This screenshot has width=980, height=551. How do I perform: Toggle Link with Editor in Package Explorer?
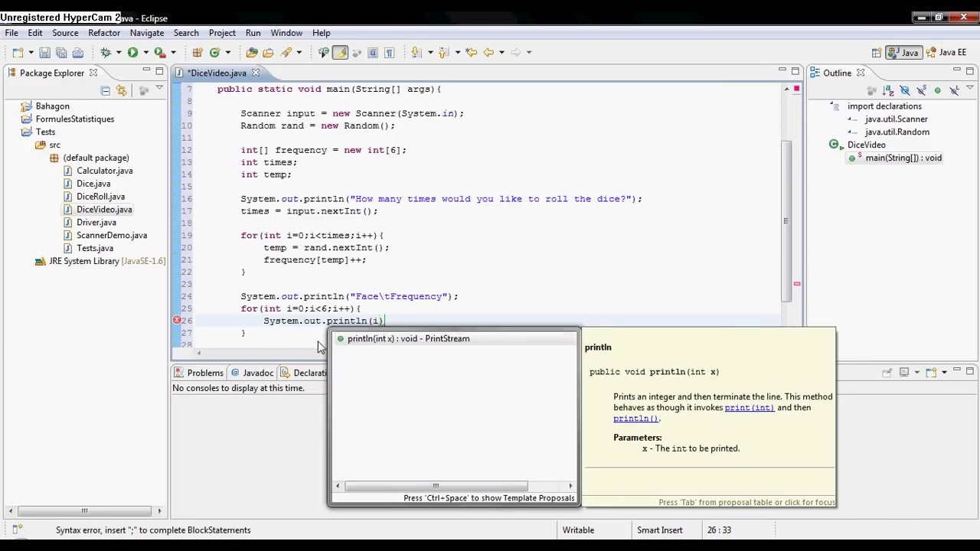pyautogui.click(x=122, y=90)
